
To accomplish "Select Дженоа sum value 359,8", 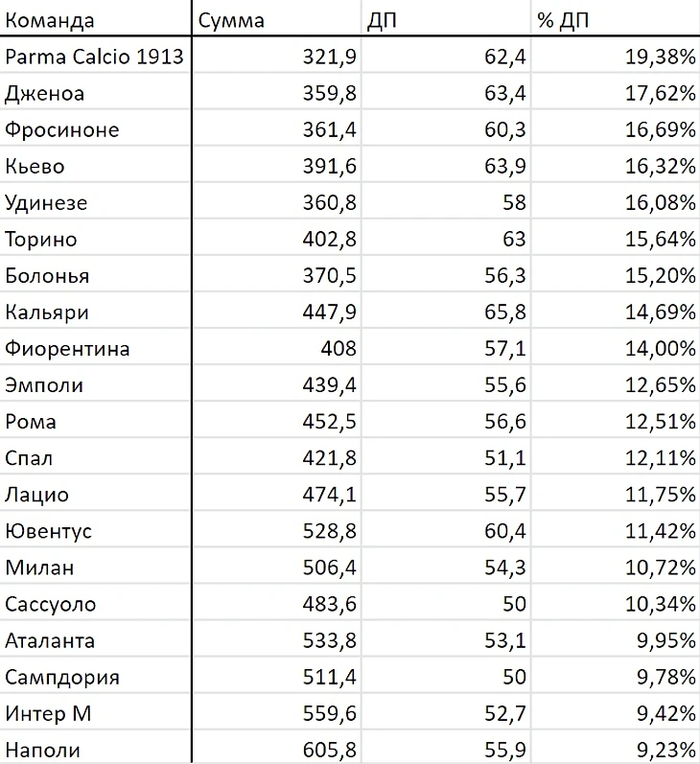I will click(277, 93).
